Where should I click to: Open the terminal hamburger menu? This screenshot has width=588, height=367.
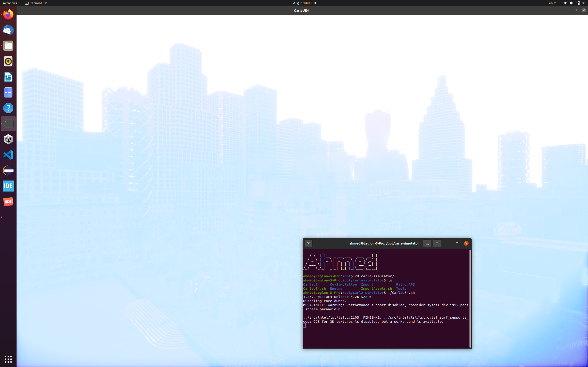(437, 243)
